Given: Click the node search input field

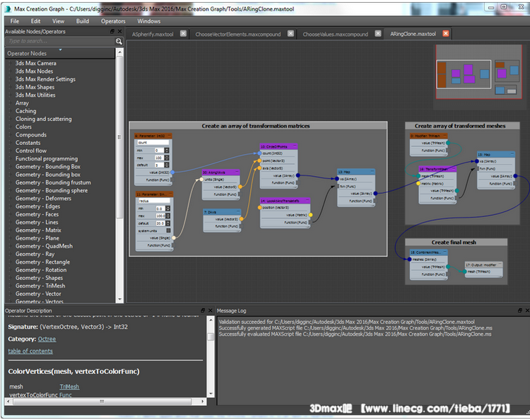Looking at the screenshot, I should click(59, 42).
